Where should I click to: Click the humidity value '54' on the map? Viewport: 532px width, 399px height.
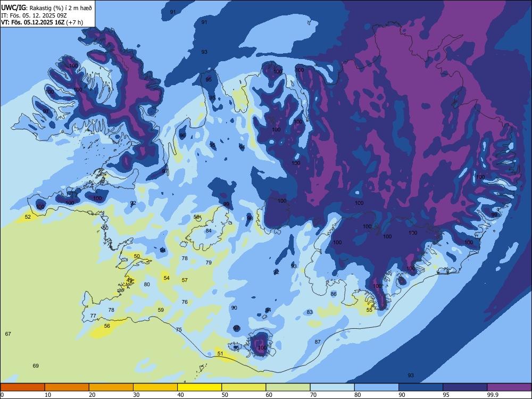167,278
